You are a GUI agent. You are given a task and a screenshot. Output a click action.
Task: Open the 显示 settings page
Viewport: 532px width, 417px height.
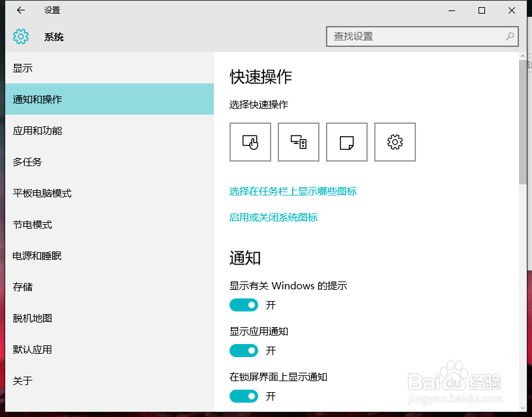tap(110, 68)
